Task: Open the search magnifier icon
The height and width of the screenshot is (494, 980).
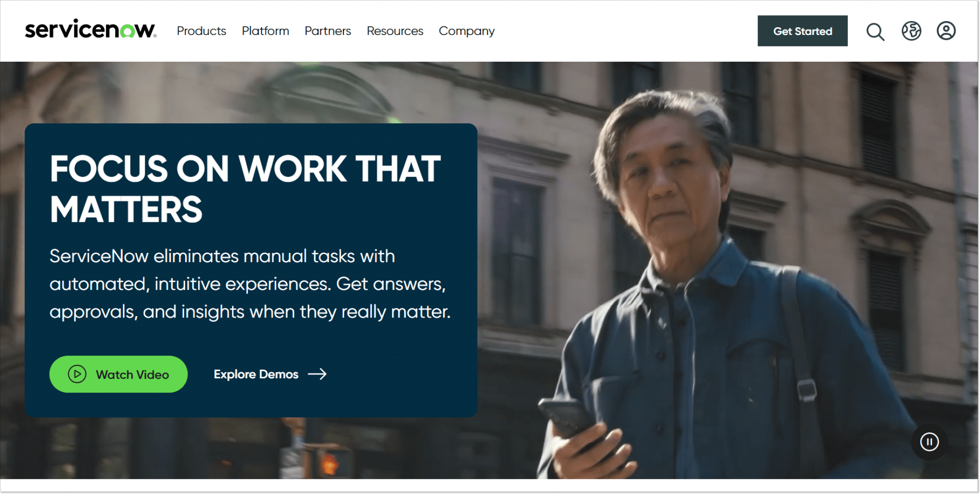Action: [875, 32]
